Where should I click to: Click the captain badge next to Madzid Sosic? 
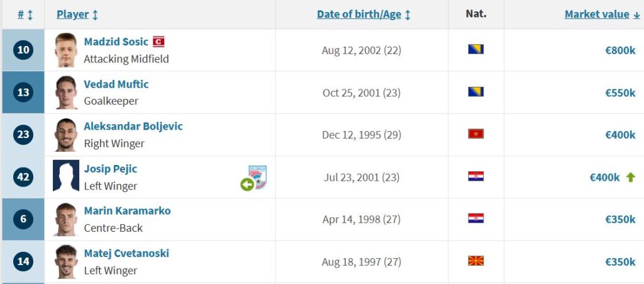(x=158, y=42)
